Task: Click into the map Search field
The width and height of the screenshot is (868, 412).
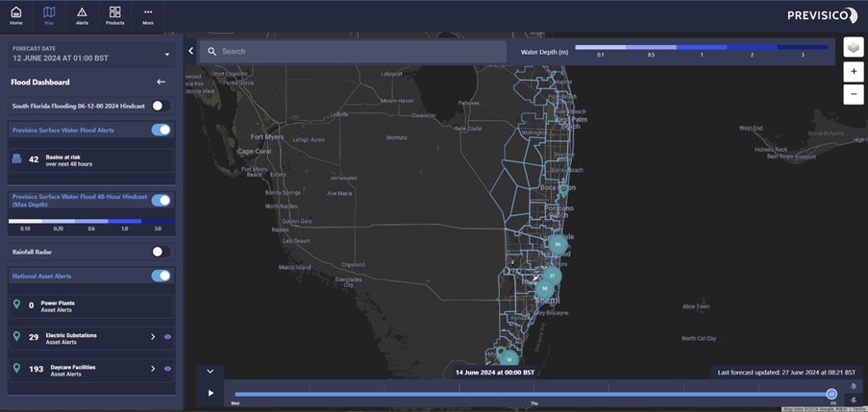Action: (x=353, y=52)
